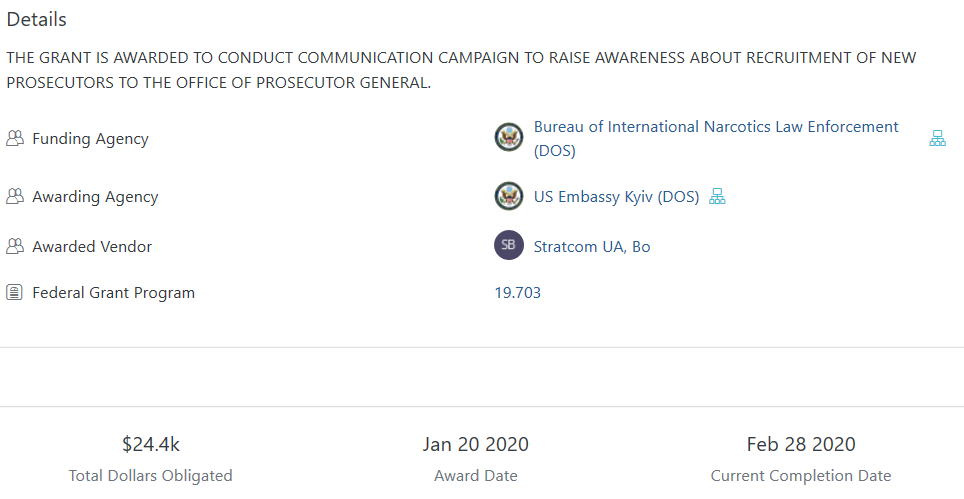The height and width of the screenshot is (499, 964).
Task: Click the seal logo next to US Embassy Kyiv
Action: point(509,196)
